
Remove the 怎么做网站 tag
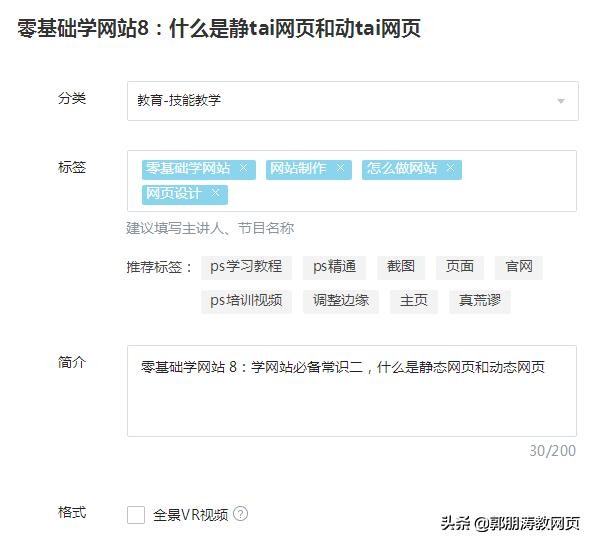(x=450, y=168)
